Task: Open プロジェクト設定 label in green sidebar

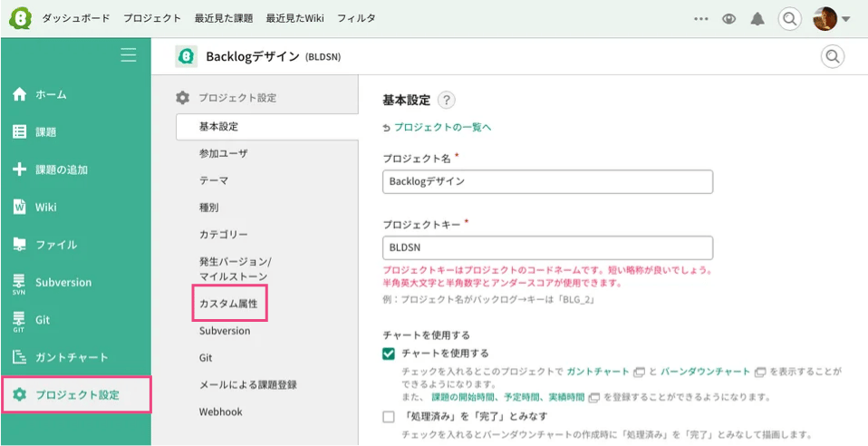Action: coord(78,395)
